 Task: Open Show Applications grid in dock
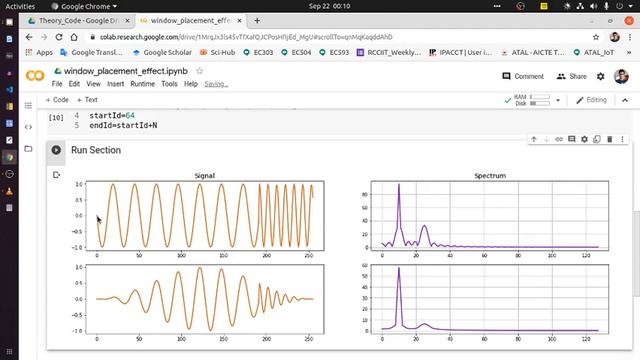tap(9, 351)
